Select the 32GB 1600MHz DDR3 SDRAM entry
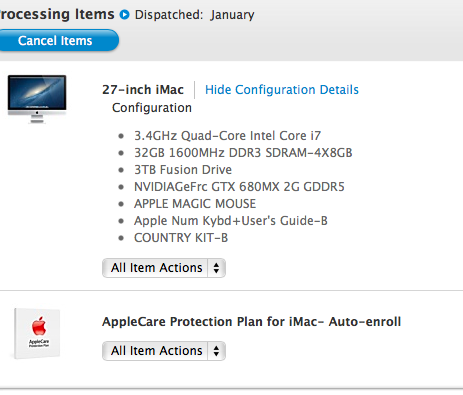Screen dimensions: 463x395 [x=243, y=153]
